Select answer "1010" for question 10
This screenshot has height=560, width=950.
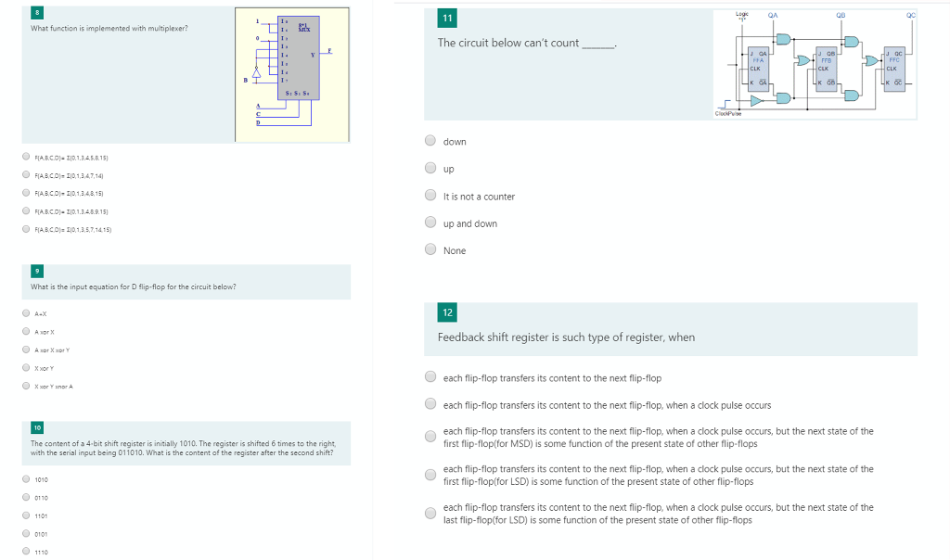[26, 479]
